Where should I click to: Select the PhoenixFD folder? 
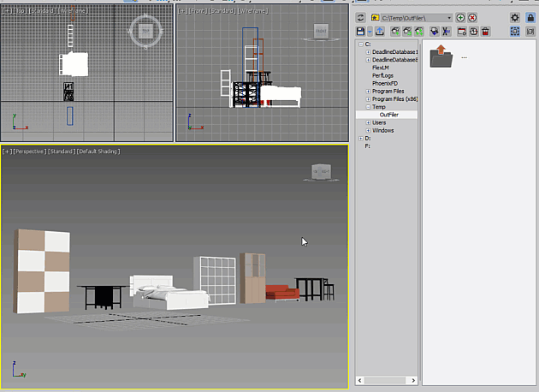click(x=385, y=83)
